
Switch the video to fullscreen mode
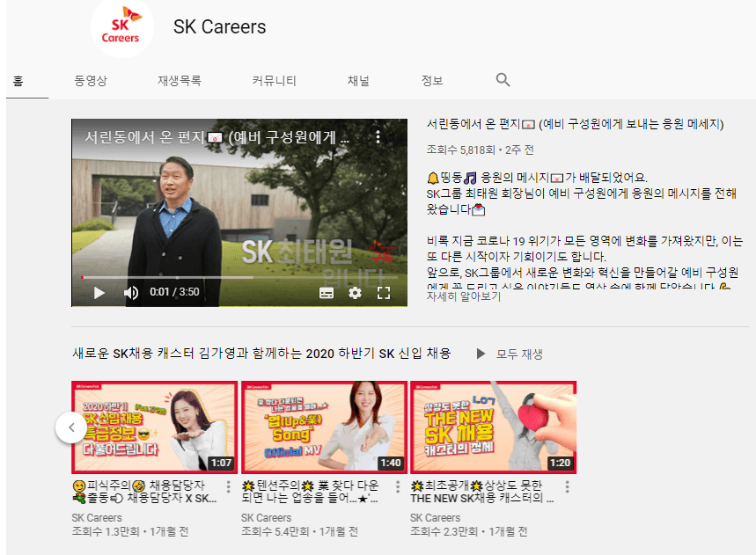click(x=384, y=292)
